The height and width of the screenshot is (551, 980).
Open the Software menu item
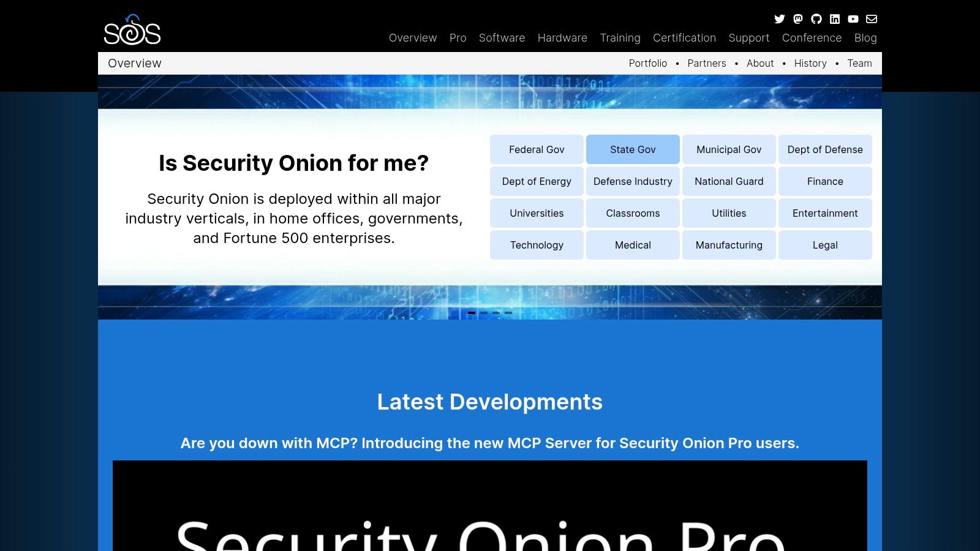click(x=502, y=38)
